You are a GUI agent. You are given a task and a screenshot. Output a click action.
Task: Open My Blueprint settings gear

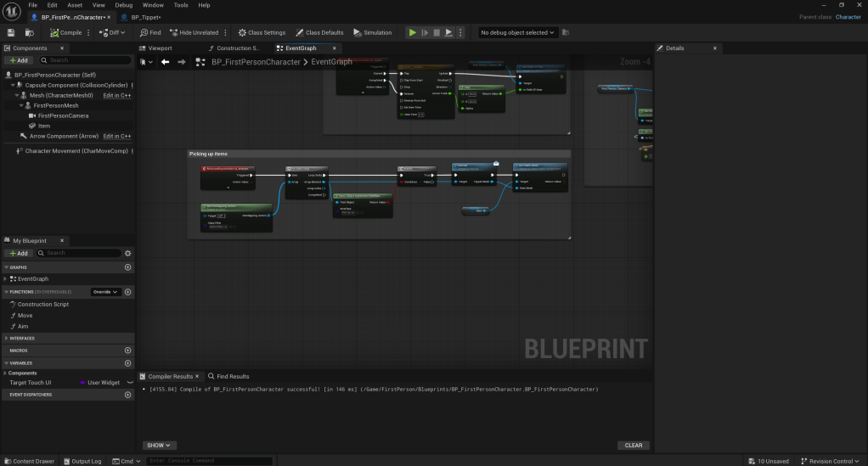pos(128,253)
